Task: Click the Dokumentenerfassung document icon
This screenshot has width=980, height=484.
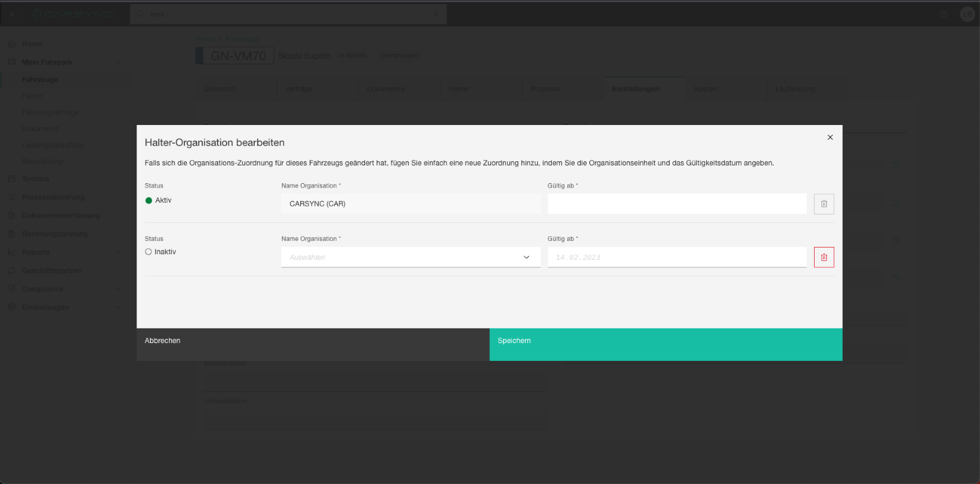Action: (12, 216)
